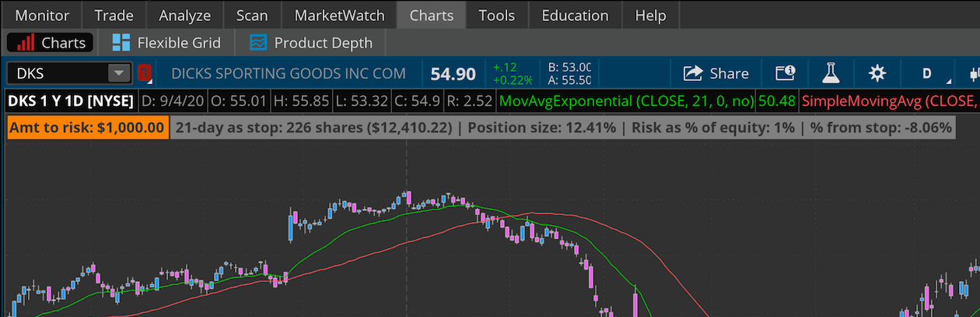Open chart settings gear icon
980x317 pixels.
877,73
